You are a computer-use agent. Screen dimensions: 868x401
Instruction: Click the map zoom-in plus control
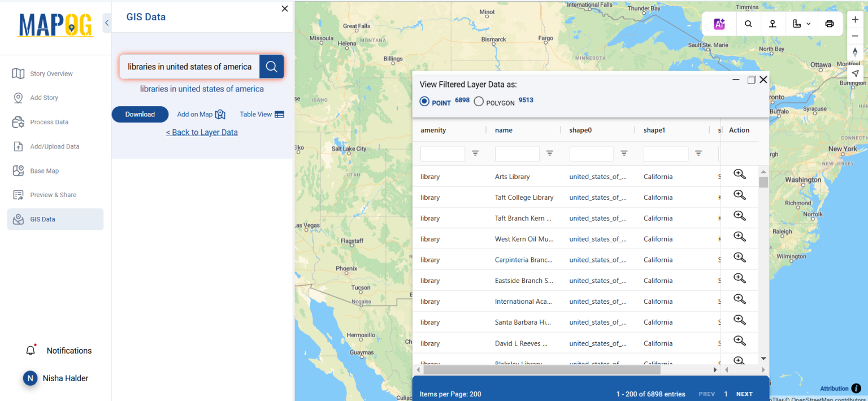click(855, 19)
